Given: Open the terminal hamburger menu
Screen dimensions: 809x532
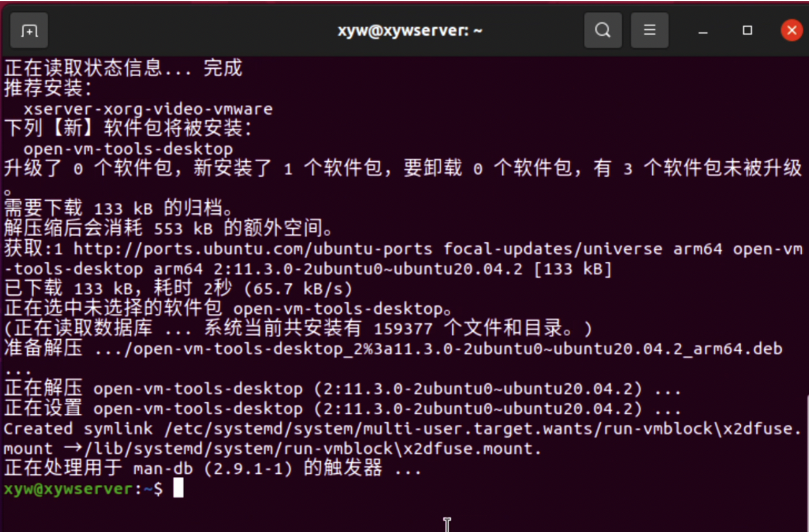Looking at the screenshot, I should [x=650, y=30].
